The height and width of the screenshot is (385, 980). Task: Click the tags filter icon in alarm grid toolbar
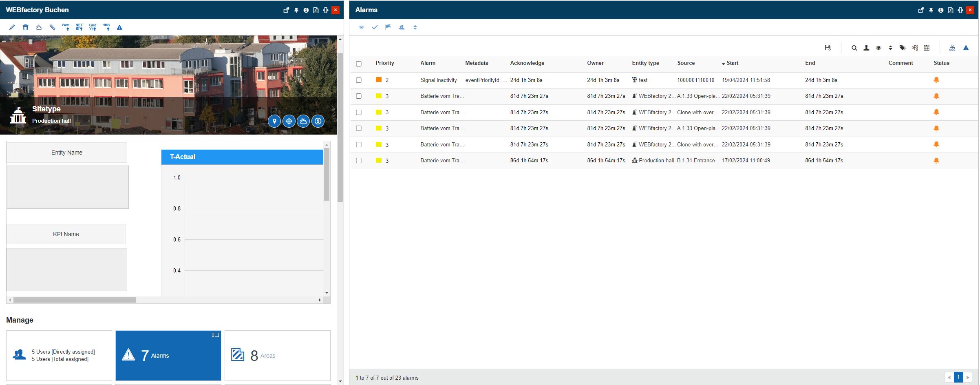pyautogui.click(x=903, y=48)
